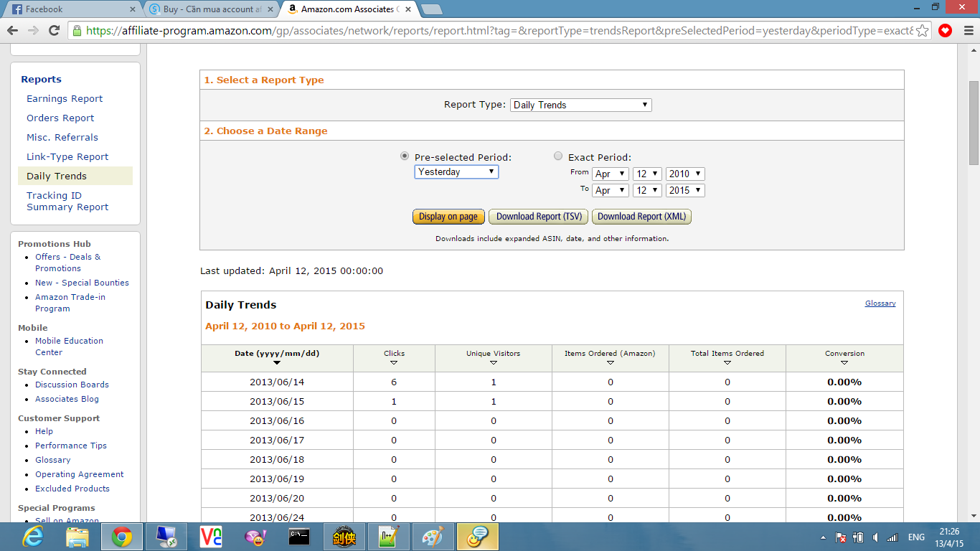Sort by Conversion column arrow

point(844,363)
